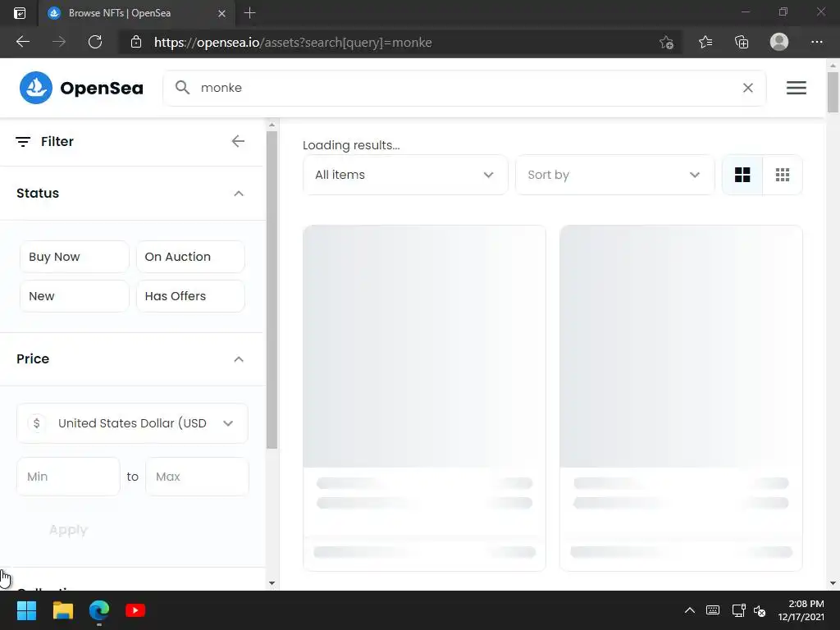Open File Explorer from taskbar
Viewport: 840px width, 630px height.
[x=62, y=610]
